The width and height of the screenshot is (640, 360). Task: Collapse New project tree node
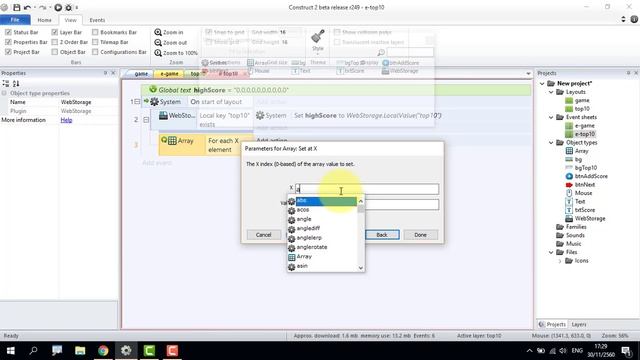pyautogui.click(x=542, y=84)
